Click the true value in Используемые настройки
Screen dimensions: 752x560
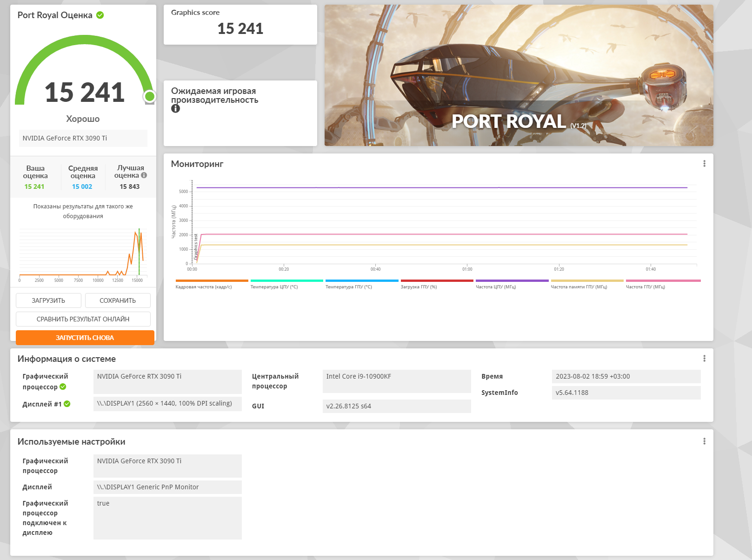[x=167, y=518]
